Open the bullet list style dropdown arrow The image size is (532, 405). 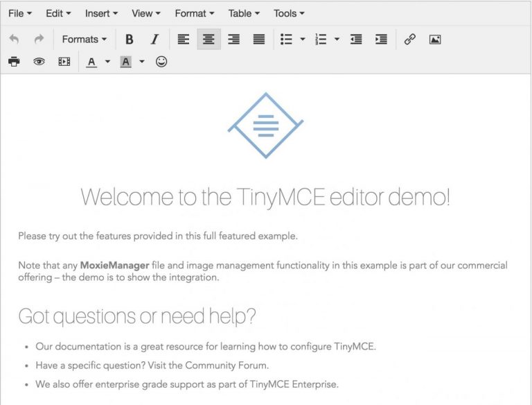coord(303,40)
